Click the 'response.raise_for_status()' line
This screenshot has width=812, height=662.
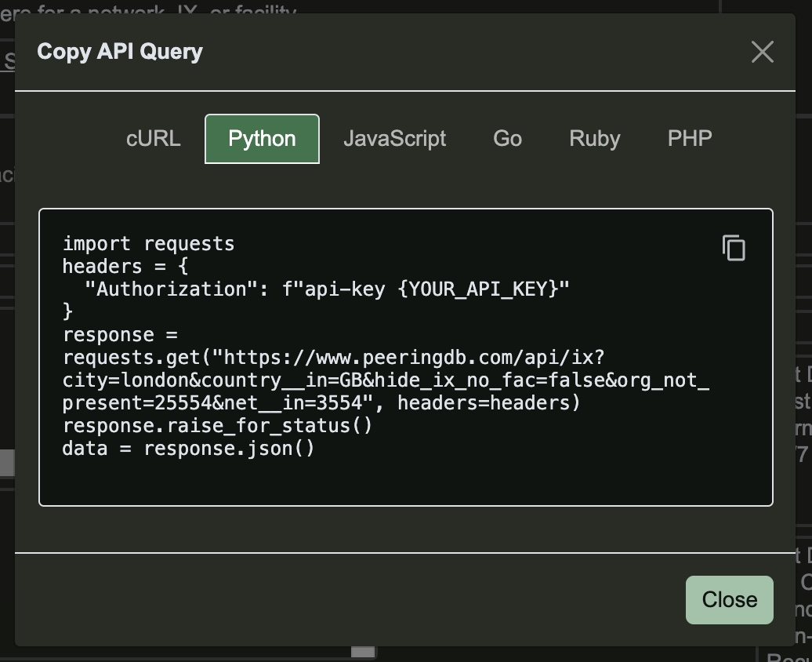pos(218,426)
